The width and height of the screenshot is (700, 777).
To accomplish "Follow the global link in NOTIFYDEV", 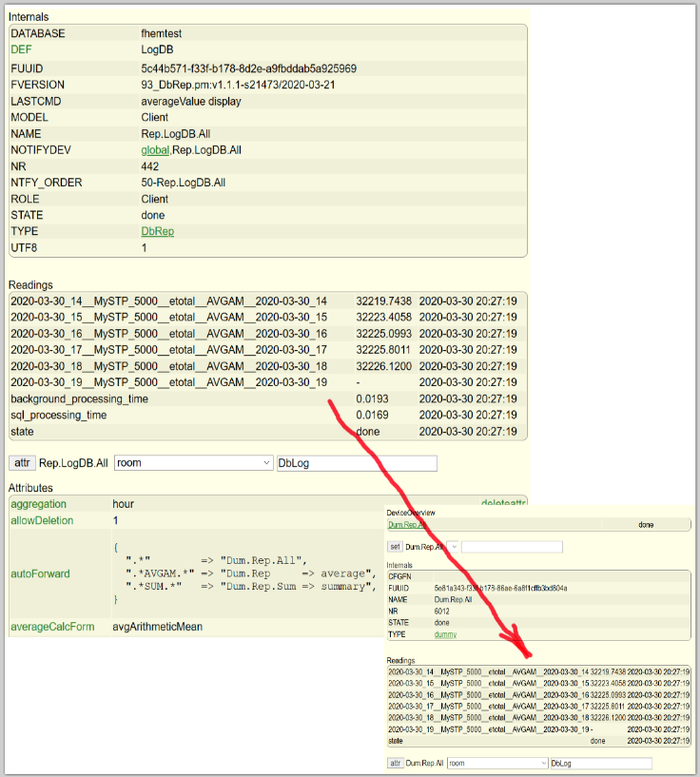I will [155, 150].
